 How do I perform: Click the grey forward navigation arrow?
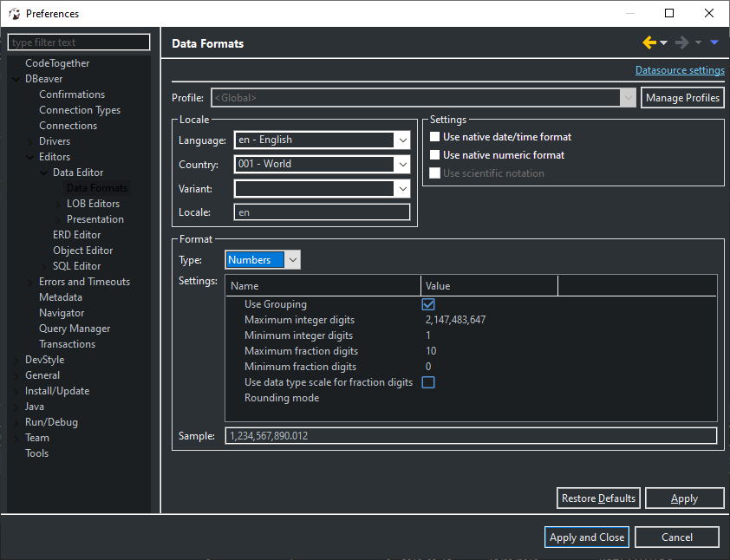click(682, 42)
